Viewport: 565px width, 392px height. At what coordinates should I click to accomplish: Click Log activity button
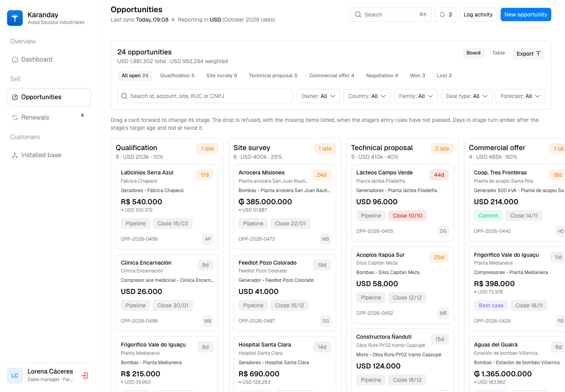coord(478,15)
